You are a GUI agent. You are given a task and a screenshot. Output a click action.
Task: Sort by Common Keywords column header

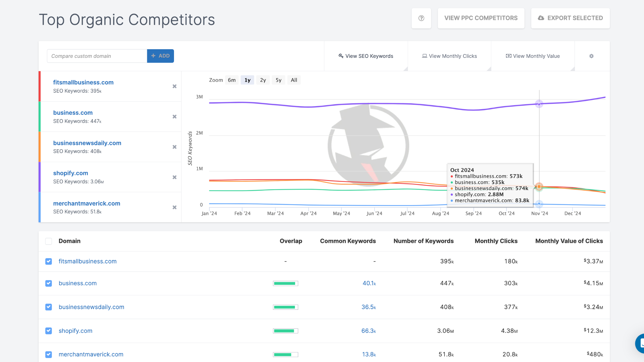coord(348,241)
